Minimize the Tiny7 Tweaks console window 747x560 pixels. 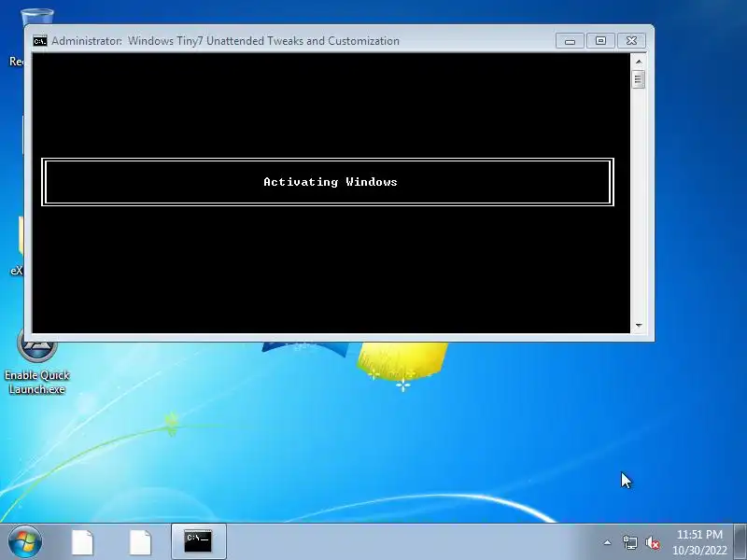pos(570,41)
